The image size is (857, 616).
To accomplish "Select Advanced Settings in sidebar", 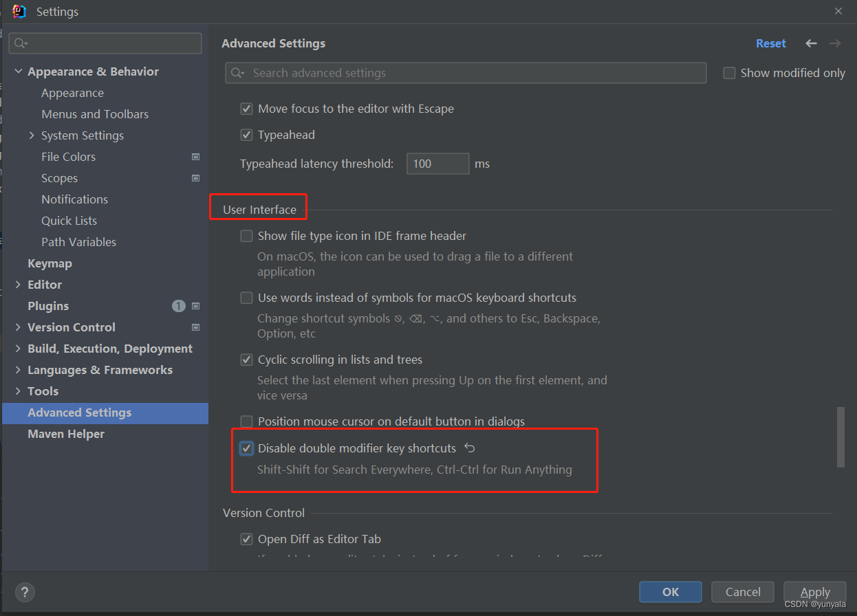I will (105, 412).
